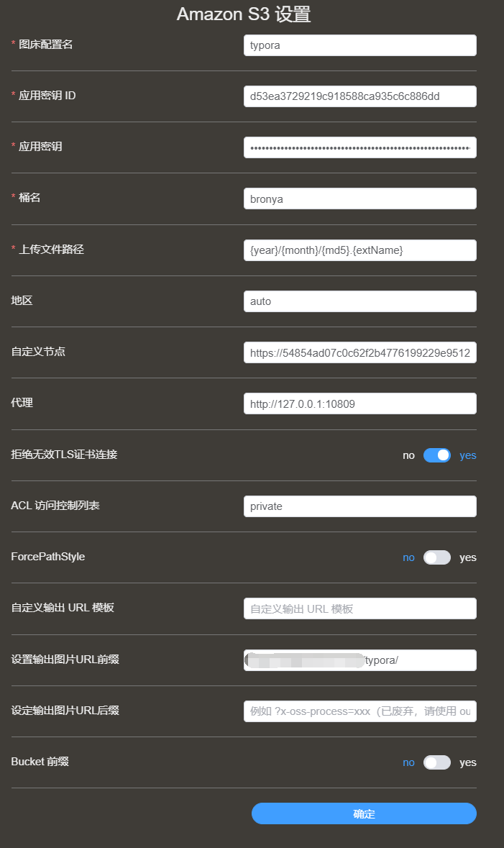Click into the 应用密钥 ID field
The image size is (504, 848).
tap(360, 96)
